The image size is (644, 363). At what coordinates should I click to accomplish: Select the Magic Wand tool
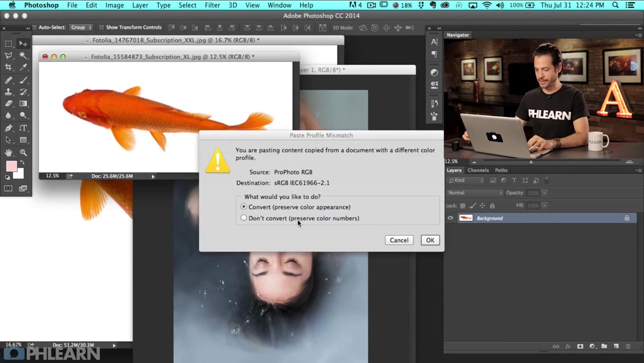pos(24,55)
